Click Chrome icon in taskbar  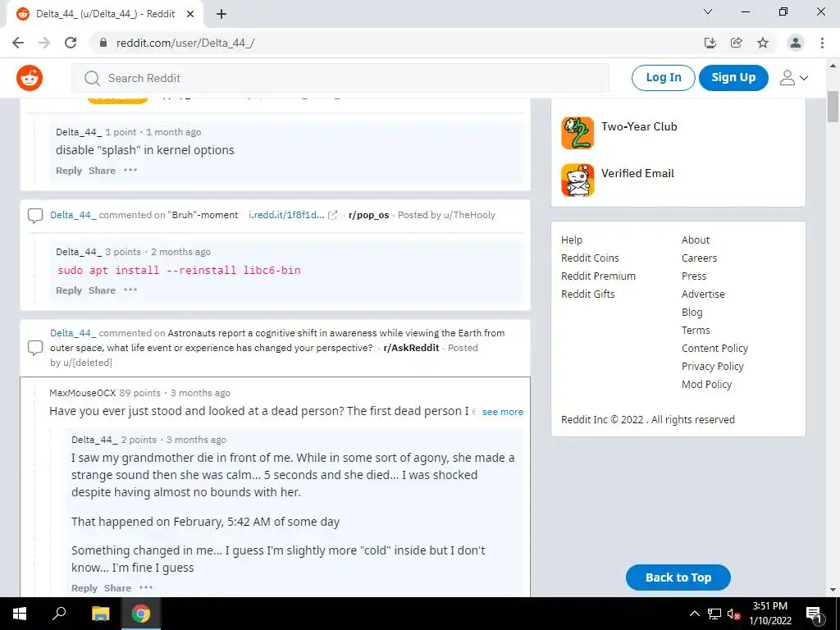tap(141, 614)
